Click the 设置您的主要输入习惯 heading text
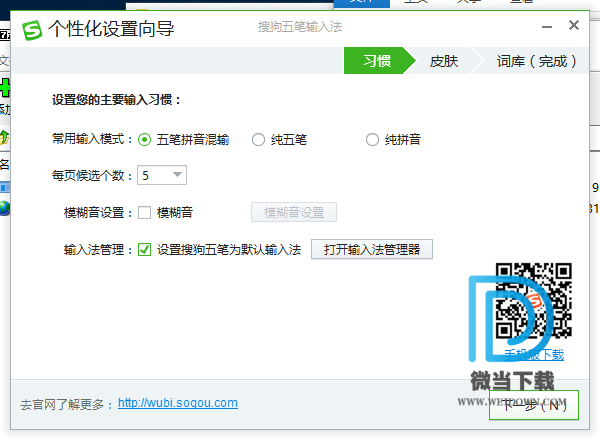Screen dimensions: 600x440 116,100
